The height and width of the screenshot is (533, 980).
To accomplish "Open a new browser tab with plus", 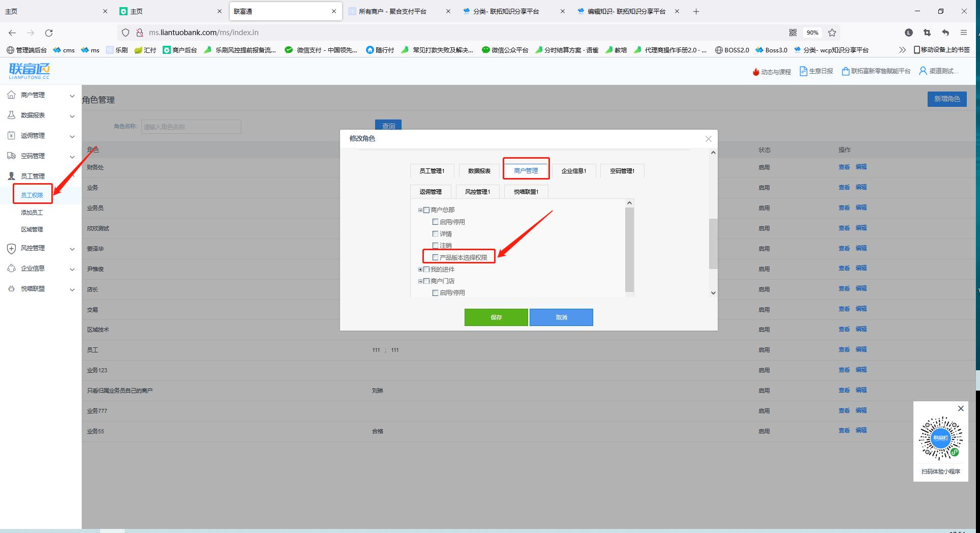I will pos(696,11).
